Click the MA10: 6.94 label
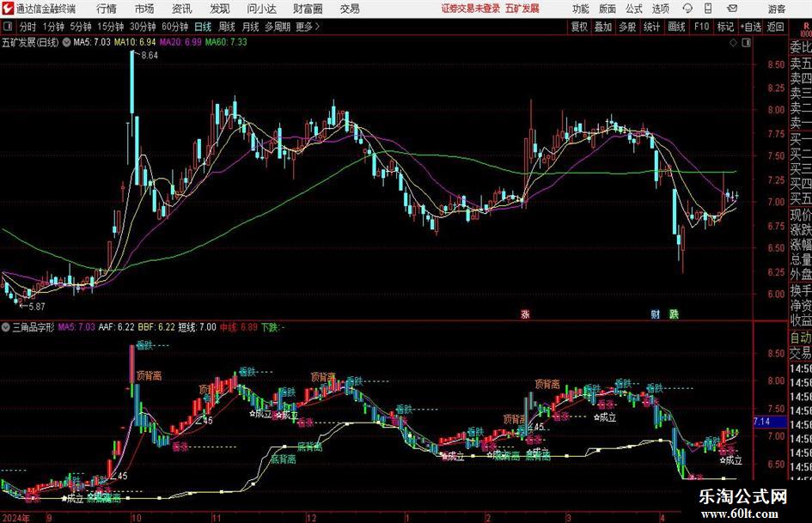This screenshot has height=523, width=812. 135,42
